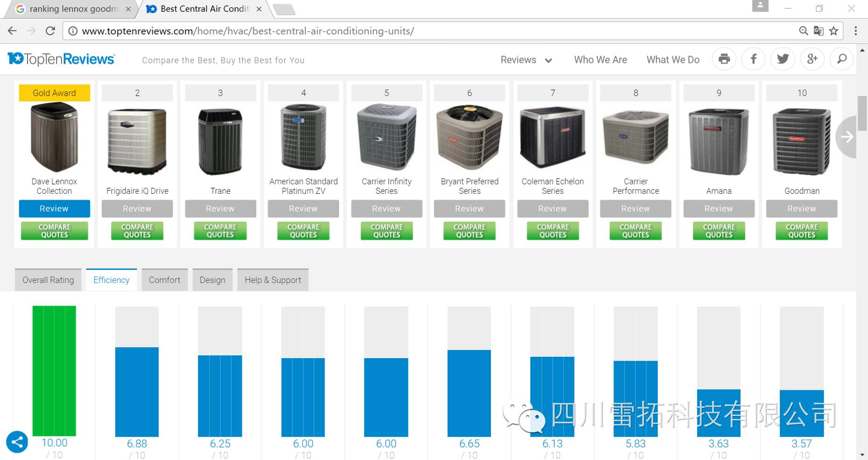Click the green 10.00 efficiency bar
Screen dimensions: 868x460
coord(54,371)
